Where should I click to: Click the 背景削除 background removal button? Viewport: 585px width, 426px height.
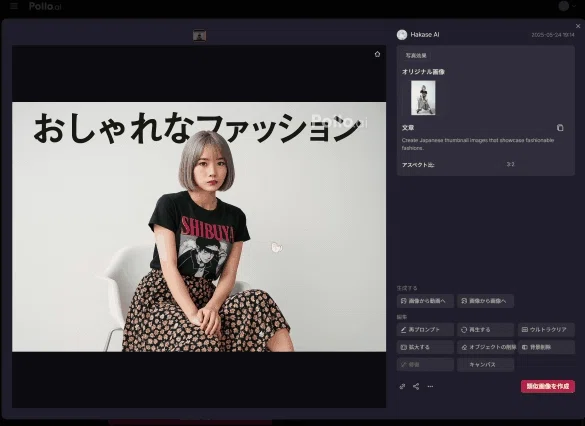pos(546,347)
